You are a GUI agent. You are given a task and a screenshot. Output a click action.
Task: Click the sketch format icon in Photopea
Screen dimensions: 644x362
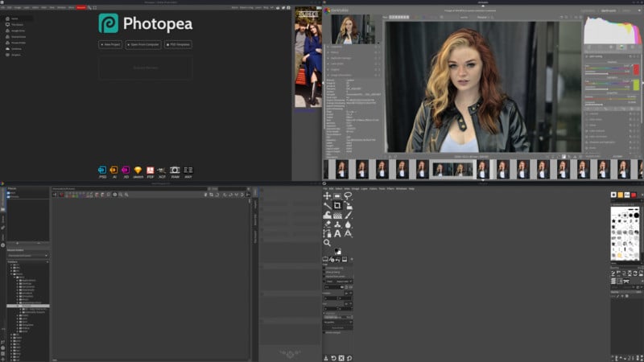[138, 170]
